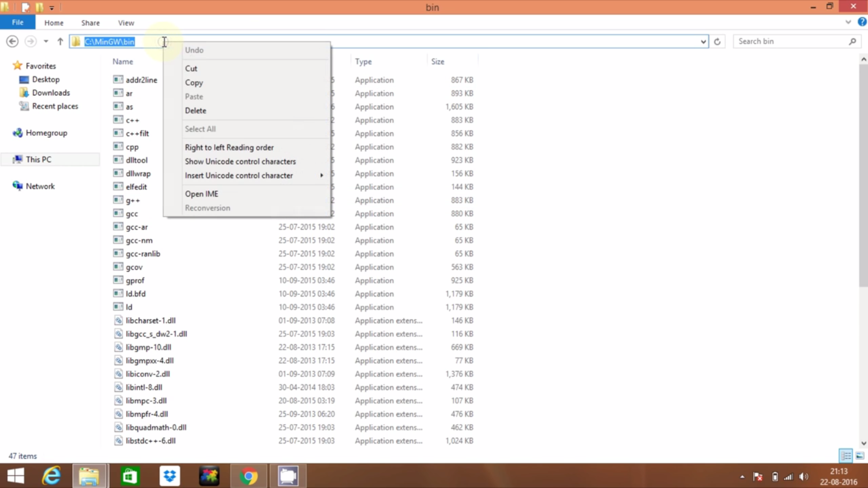Open volume control from the system tray
This screenshot has width=868, height=488.
tap(804, 476)
